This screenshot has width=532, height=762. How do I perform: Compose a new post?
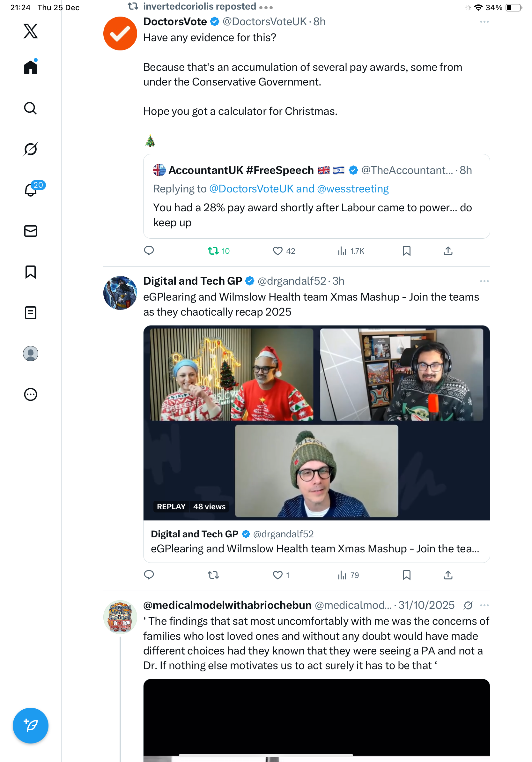[31, 725]
